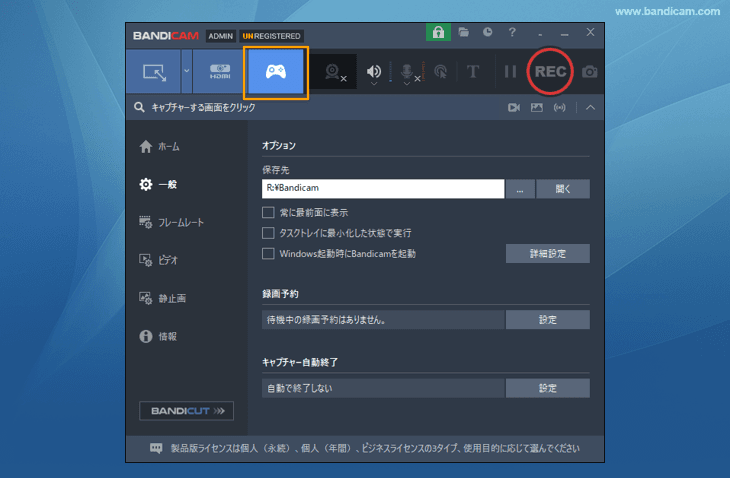The height and width of the screenshot is (478, 730).
Task: Open the scheduled recording clock icon
Action: pos(487,32)
